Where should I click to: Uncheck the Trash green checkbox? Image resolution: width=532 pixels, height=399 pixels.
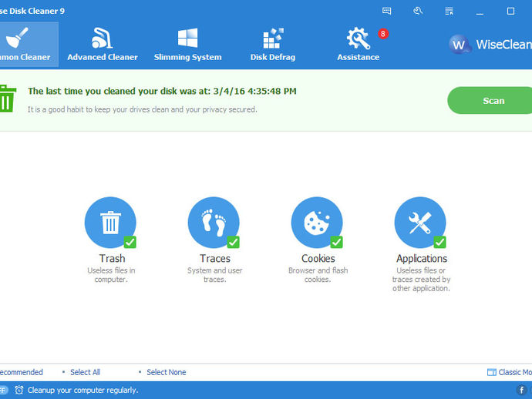pos(130,242)
